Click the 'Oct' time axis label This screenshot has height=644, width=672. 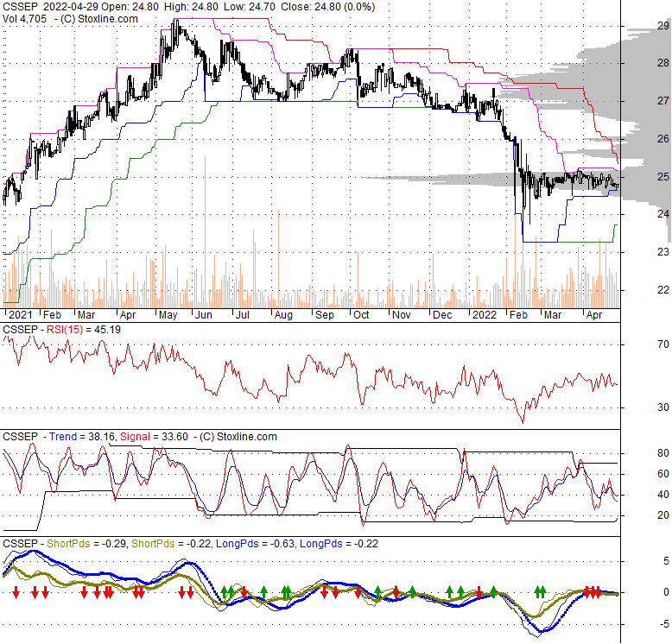tap(361, 315)
